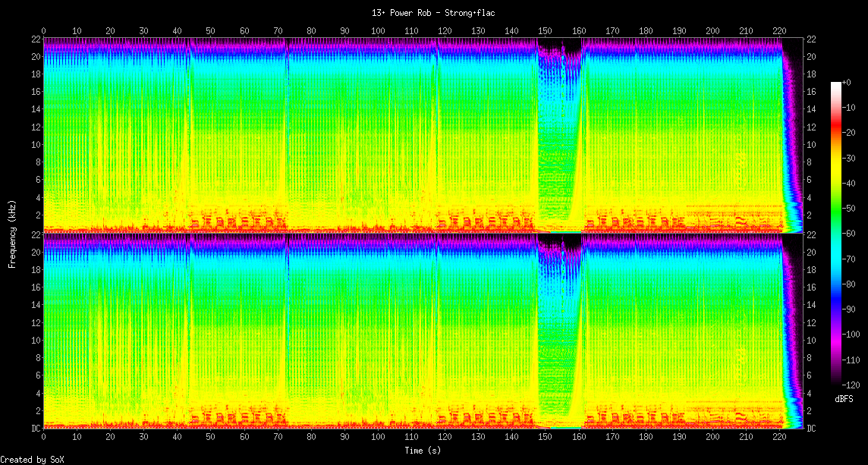The height and width of the screenshot is (465, 868).
Task: Click the quiet blue gap in the upper channel spectrogram
Action: [558, 129]
